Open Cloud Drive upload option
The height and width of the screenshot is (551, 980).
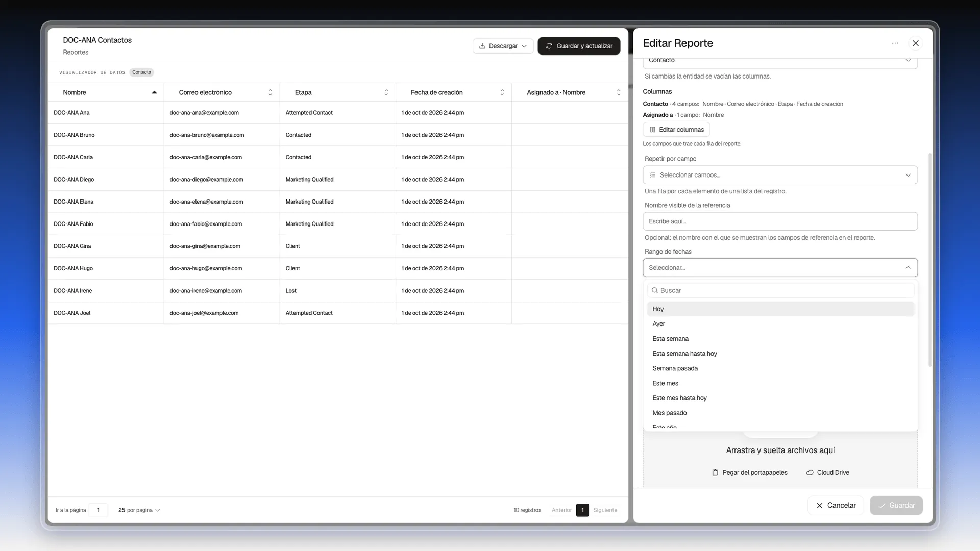coord(827,473)
